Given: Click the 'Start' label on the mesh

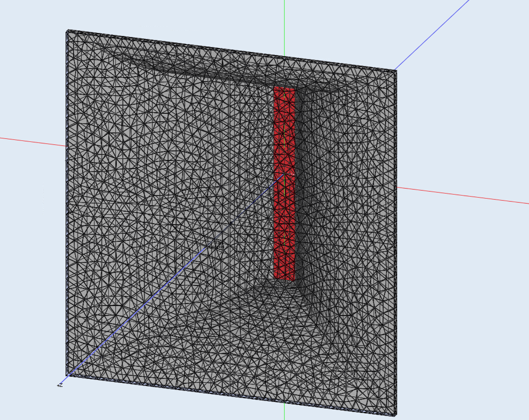Looking at the screenshot, I should click(219, 243).
